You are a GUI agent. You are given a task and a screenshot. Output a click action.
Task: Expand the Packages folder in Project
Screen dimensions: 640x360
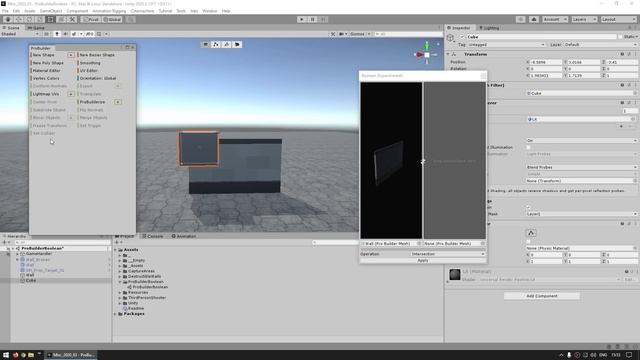[116, 314]
